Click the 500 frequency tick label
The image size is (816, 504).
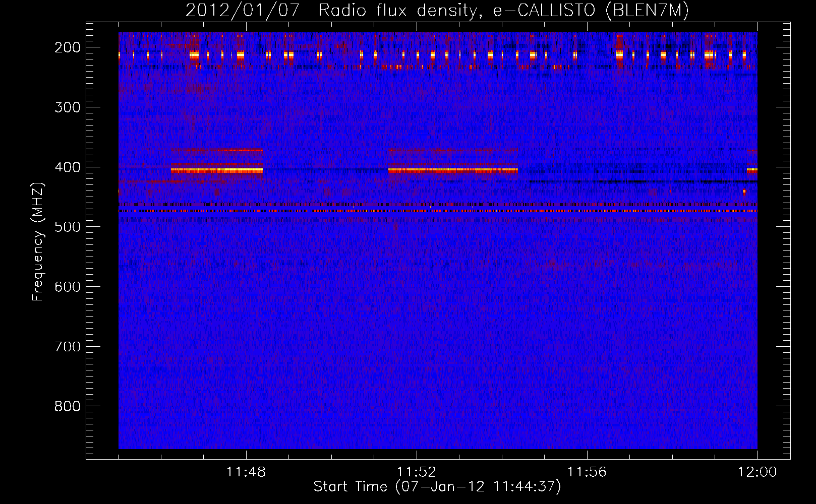[67, 227]
